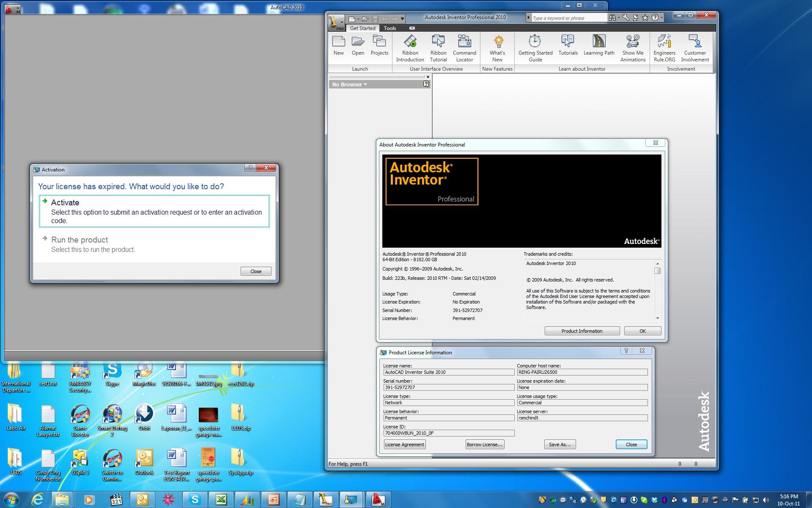This screenshot has height=508, width=812.
Task: Switch to the Tools ribbon tab
Action: click(x=390, y=28)
